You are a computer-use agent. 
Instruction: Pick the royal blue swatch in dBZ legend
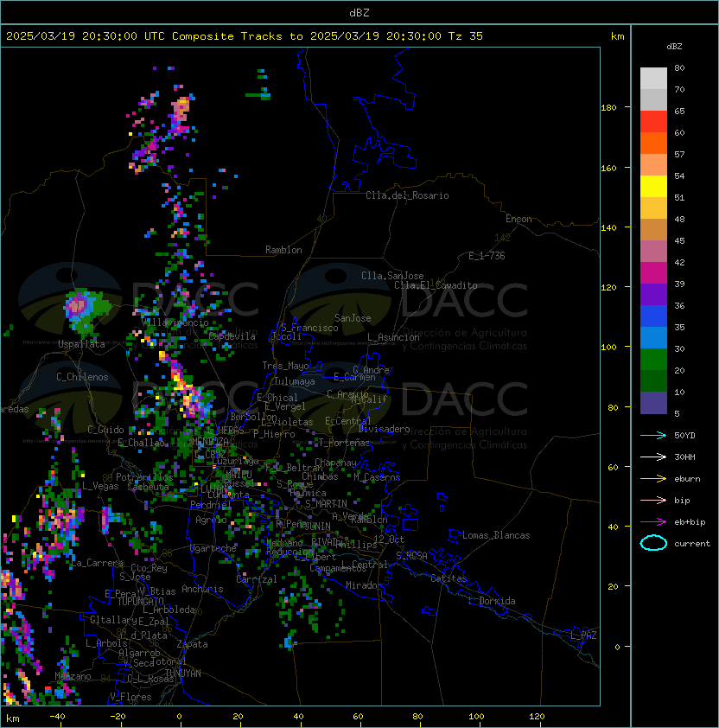[653, 316]
